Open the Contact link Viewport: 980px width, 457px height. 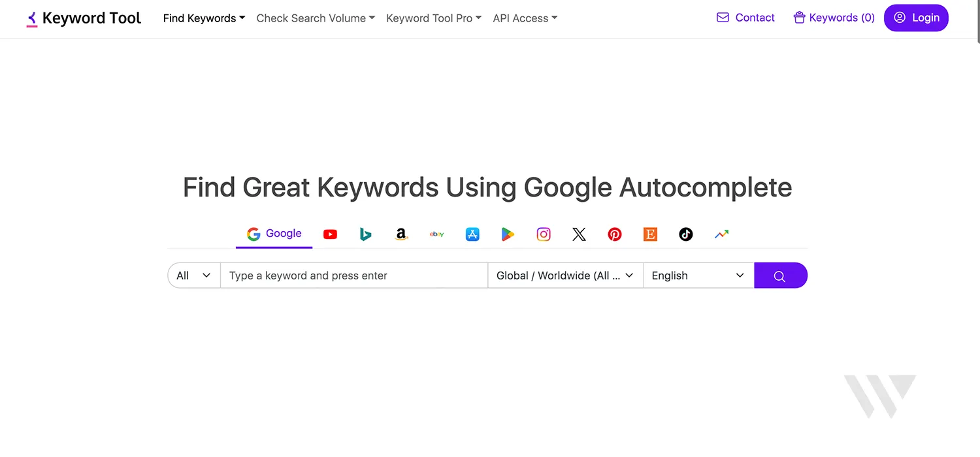pos(745,18)
